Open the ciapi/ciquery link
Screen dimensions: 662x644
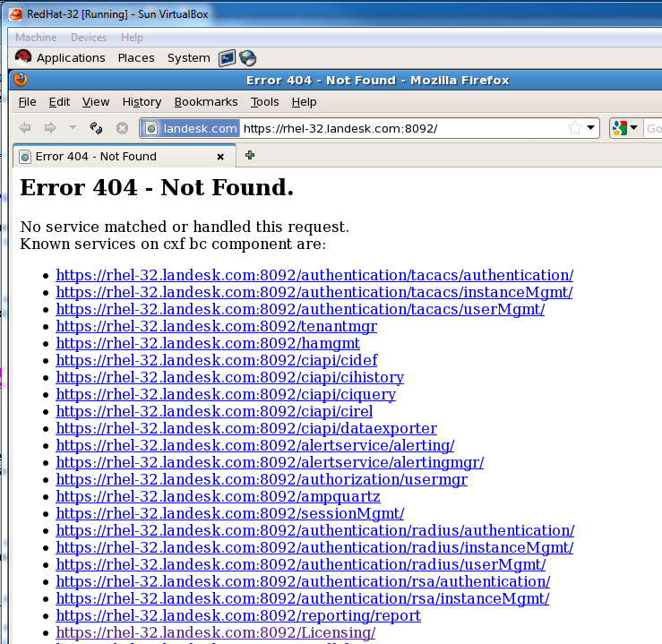226,394
